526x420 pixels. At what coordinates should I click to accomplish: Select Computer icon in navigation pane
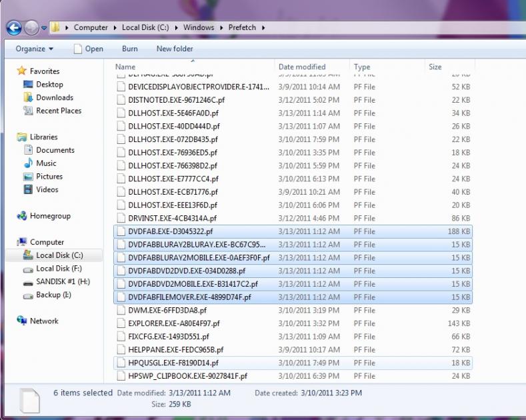[22, 242]
